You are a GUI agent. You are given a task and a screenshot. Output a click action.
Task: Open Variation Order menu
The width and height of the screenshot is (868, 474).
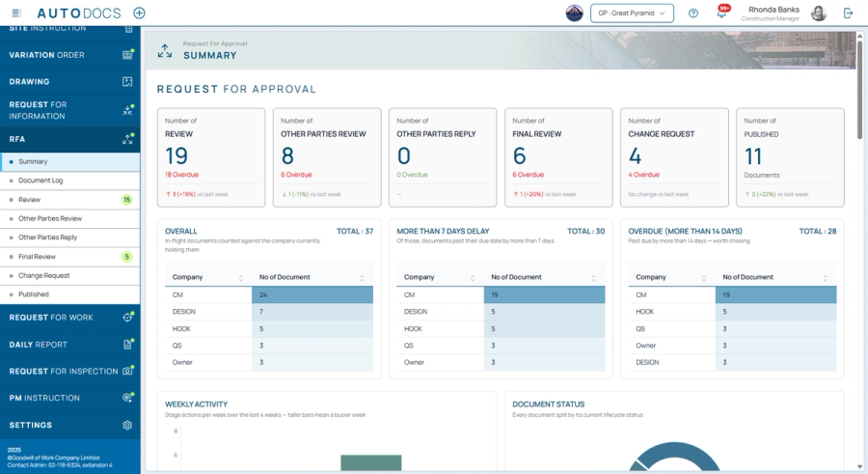click(x=69, y=55)
